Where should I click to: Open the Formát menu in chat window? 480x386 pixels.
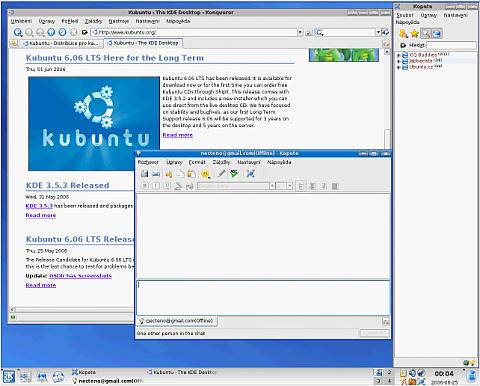[x=197, y=162]
